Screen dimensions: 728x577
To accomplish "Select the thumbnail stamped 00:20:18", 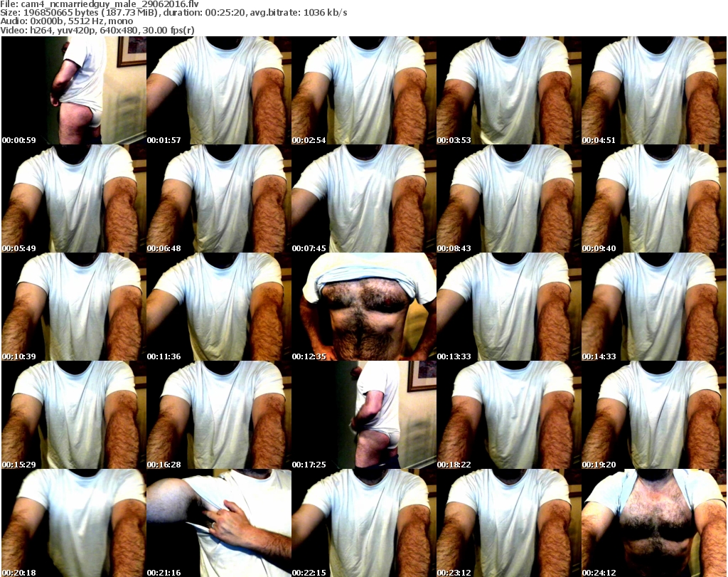I will click(74, 523).
